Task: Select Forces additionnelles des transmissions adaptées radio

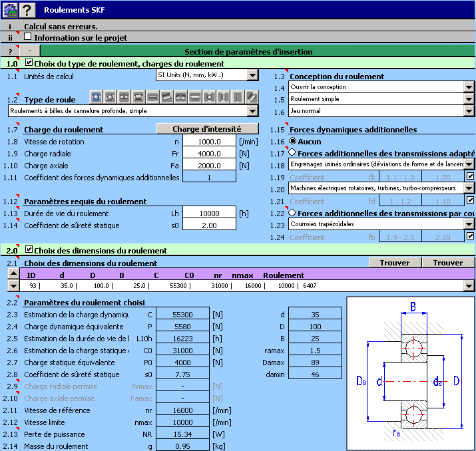Action: click(292, 152)
